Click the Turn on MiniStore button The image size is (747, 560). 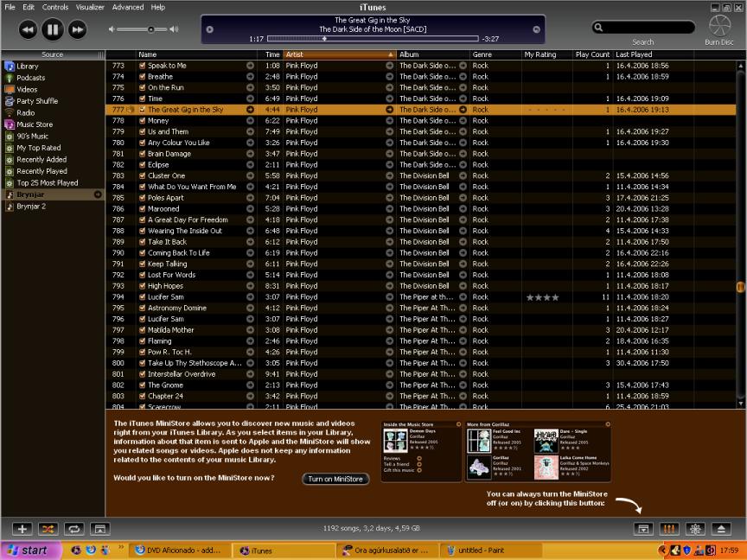click(335, 479)
